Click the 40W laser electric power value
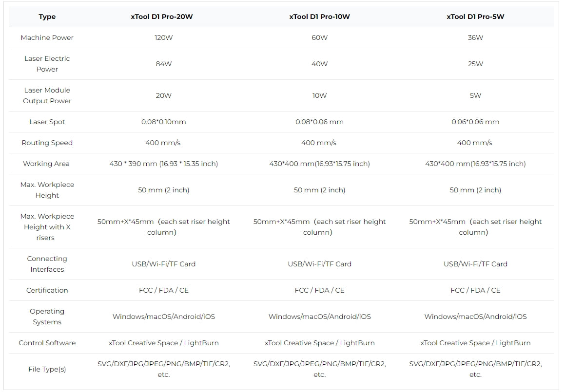Image resolution: width=565 pixels, height=392 pixels. tap(320, 64)
